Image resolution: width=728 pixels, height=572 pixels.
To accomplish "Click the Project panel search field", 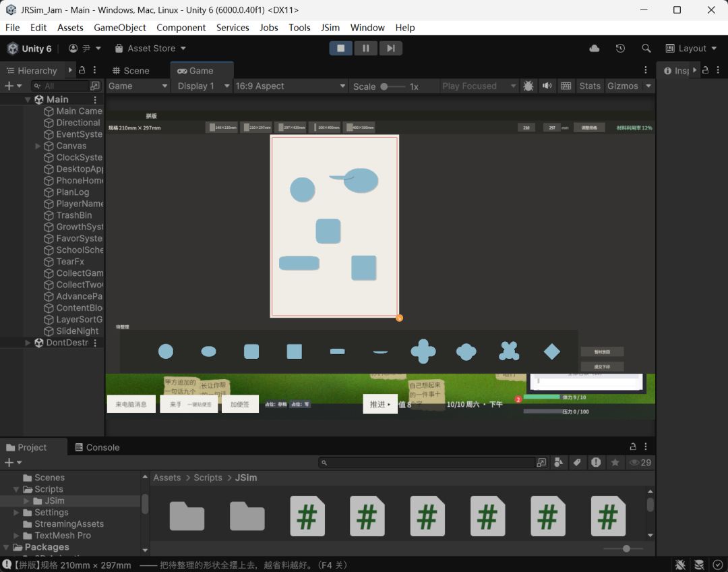I will click(427, 462).
